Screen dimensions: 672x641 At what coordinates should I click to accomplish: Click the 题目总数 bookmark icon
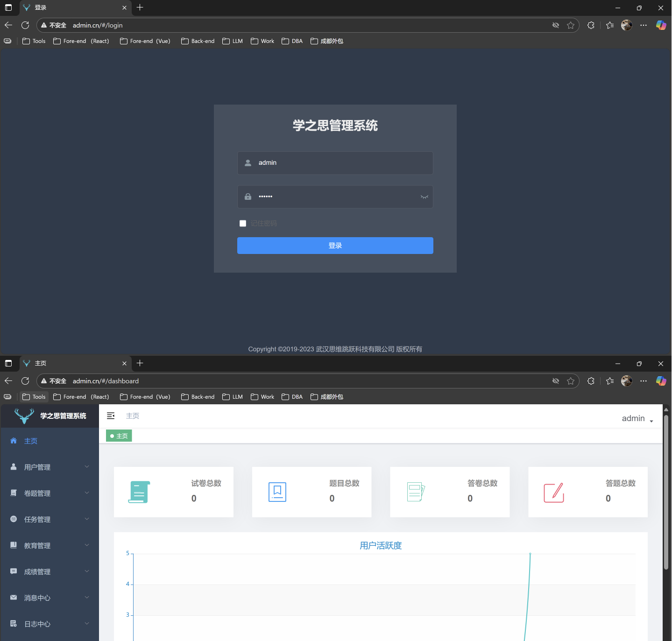point(277,492)
